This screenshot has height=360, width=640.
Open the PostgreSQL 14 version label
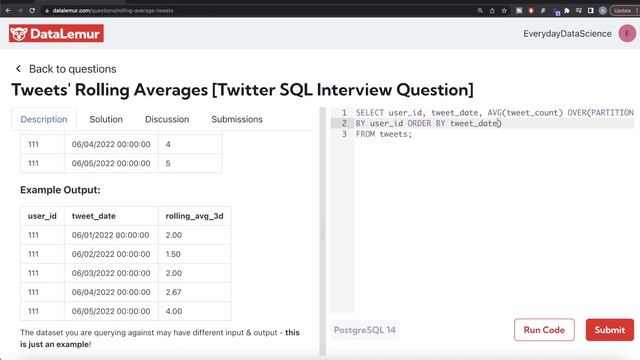(x=364, y=330)
